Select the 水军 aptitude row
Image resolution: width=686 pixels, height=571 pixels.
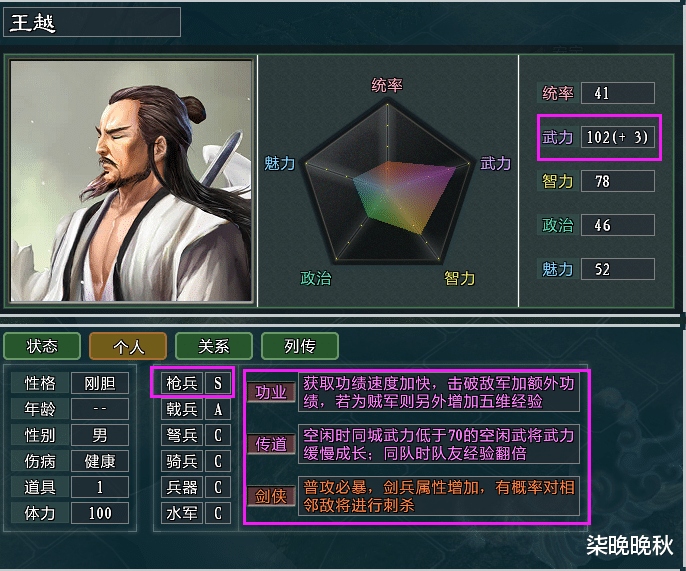click(196, 513)
